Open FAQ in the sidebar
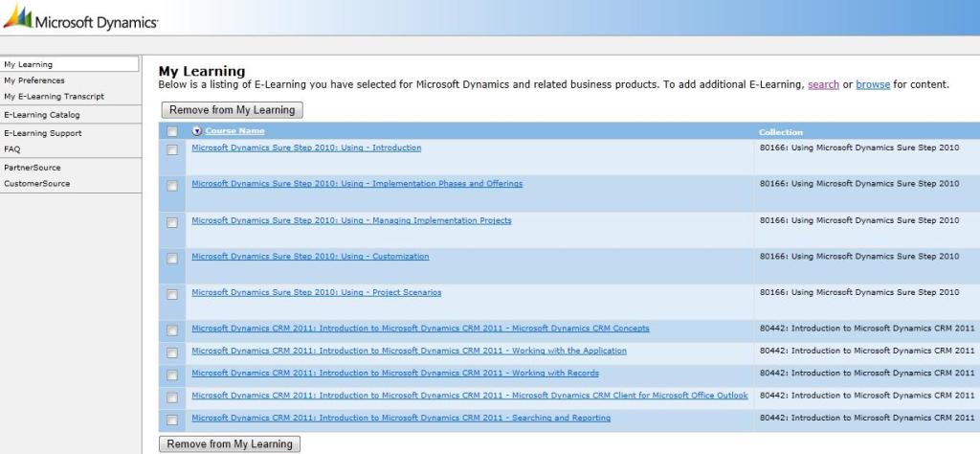The image size is (980, 454). 11,149
